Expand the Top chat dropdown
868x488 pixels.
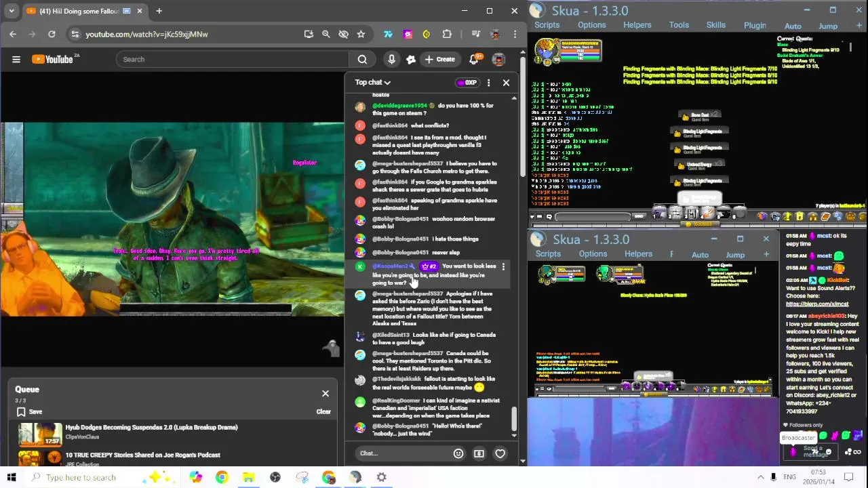click(372, 82)
